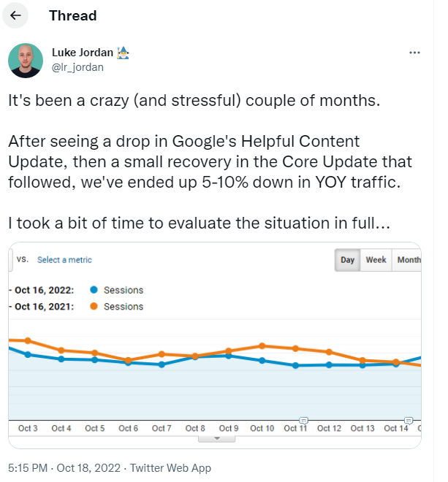Click the blue 2022 Sessions legend dot

coord(94,290)
